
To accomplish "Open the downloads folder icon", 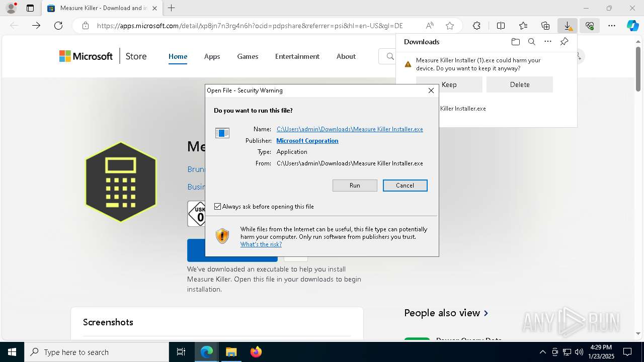I will (x=515, y=42).
